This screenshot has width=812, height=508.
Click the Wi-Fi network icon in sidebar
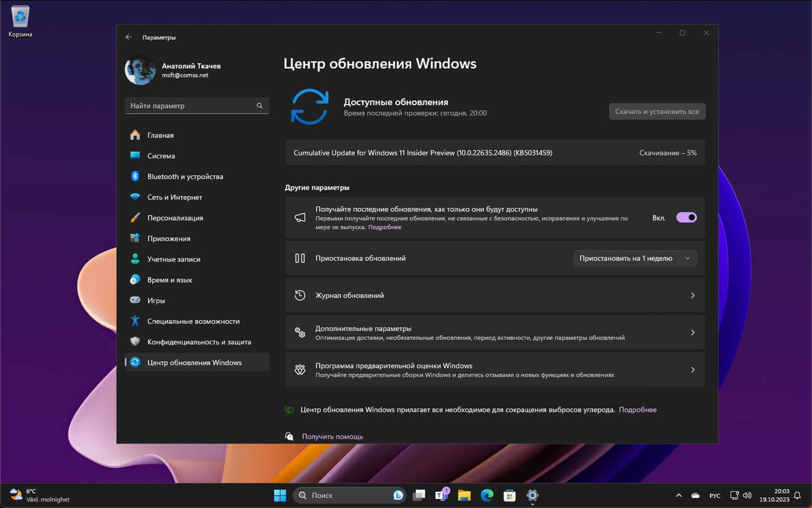click(x=135, y=197)
